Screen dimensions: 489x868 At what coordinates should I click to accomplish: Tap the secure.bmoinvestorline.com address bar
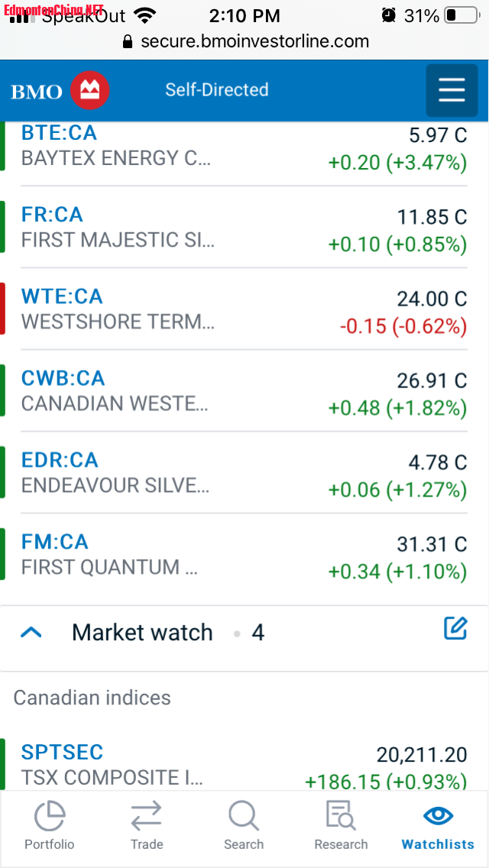click(x=245, y=41)
